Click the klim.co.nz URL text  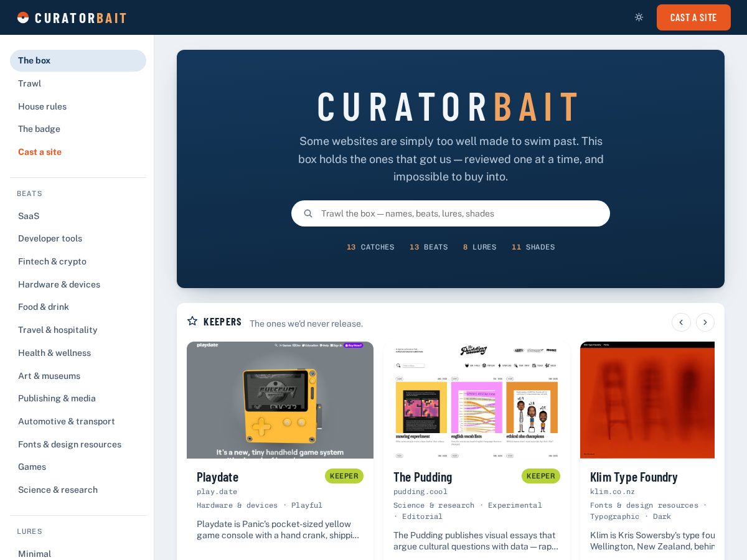click(x=613, y=492)
